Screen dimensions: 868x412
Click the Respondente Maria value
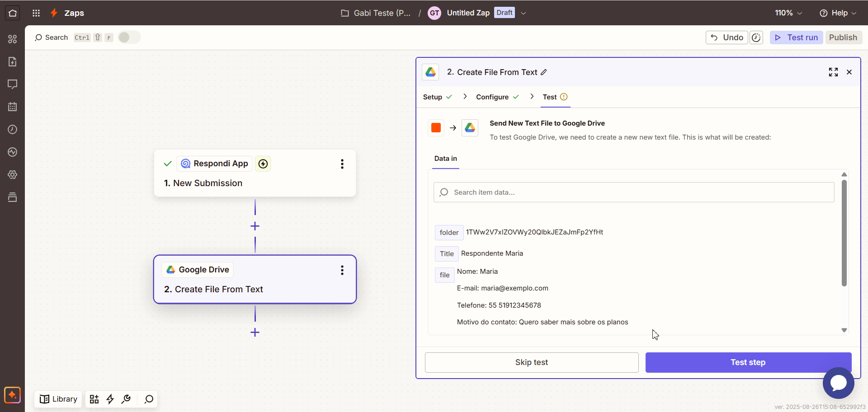[492, 253]
